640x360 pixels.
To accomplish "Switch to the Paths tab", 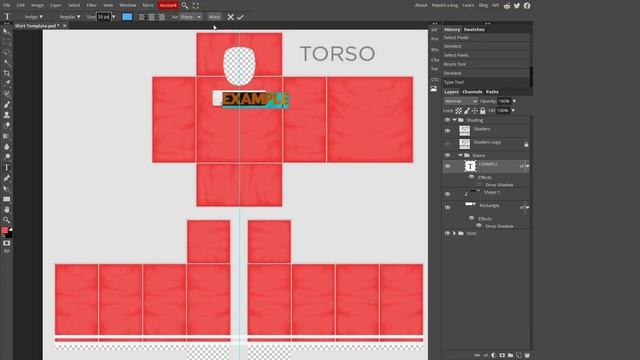I will click(x=492, y=92).
